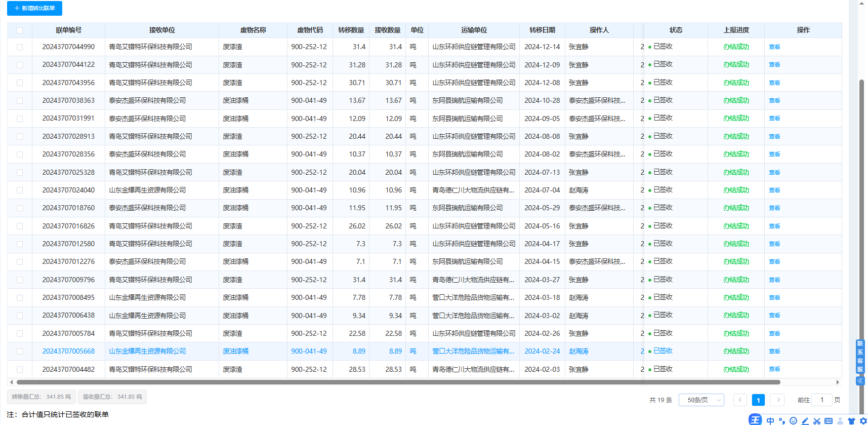The height and width of the screenshot is (425, 868).
Task: Click the scissors icon in IME toolbar
Action: 816,421
